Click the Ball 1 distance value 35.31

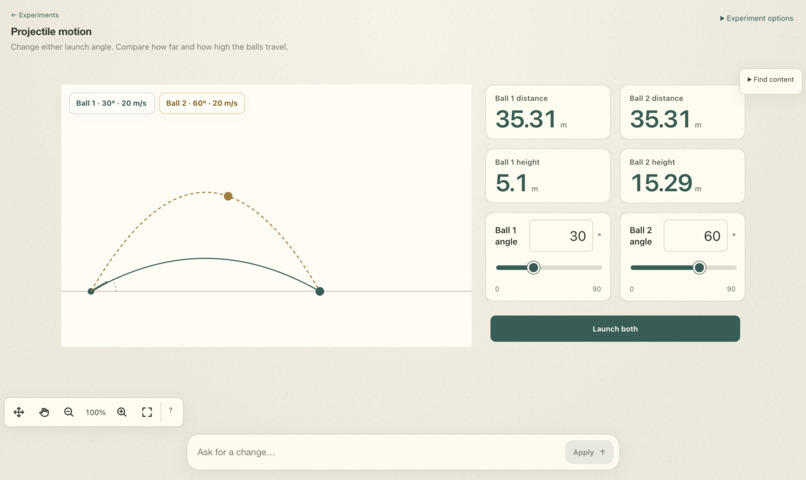[526, 119]
